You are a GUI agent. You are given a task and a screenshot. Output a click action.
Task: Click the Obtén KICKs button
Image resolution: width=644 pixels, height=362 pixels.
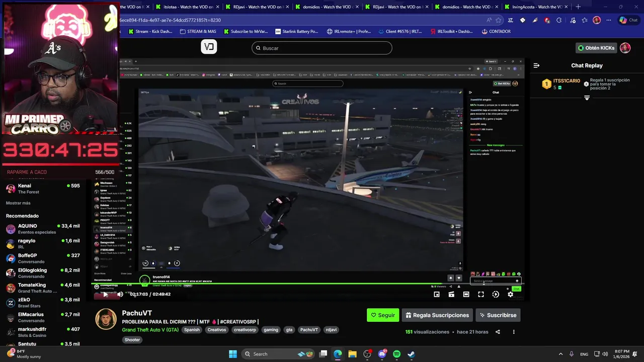(x=596, y=48)
